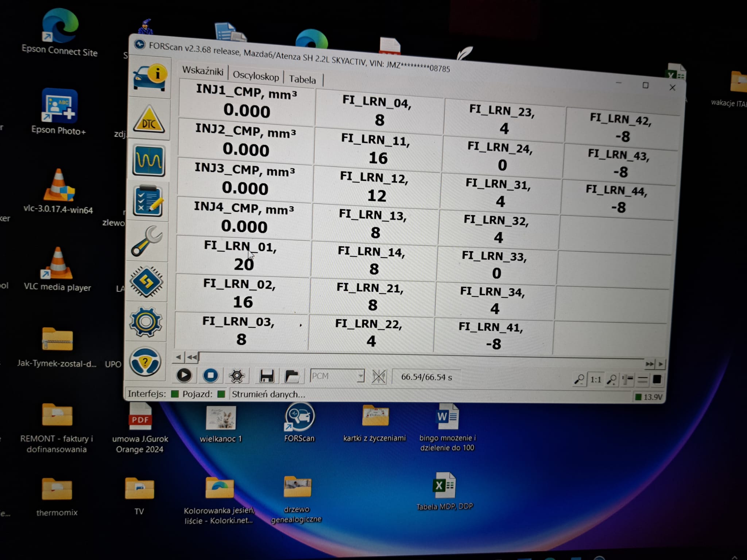Open the vehicle information section

tap(150, 77)
